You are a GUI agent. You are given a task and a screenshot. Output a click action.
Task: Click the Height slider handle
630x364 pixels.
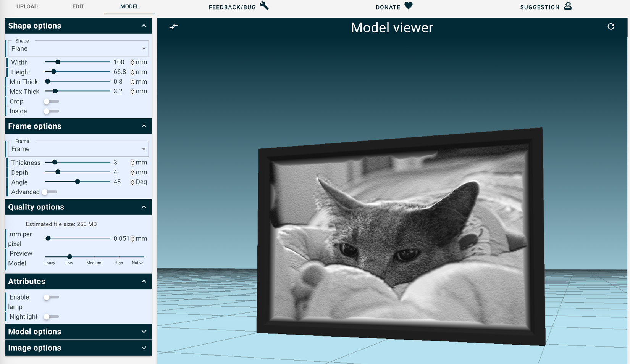(x=54, y=72)
